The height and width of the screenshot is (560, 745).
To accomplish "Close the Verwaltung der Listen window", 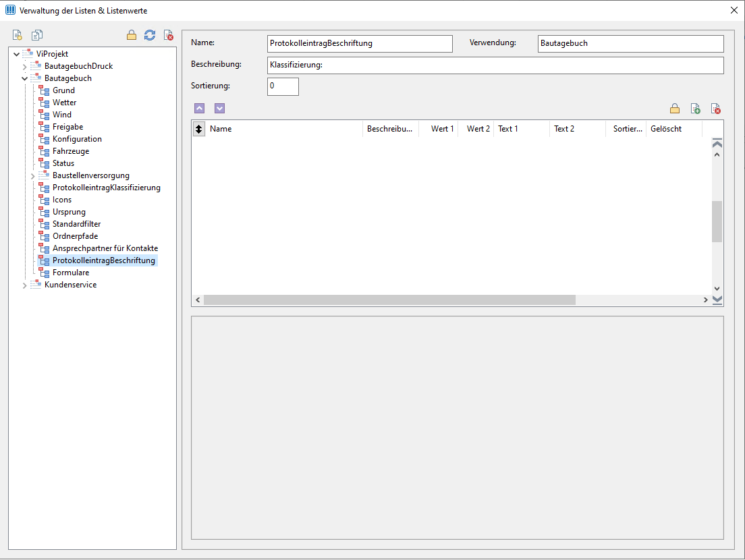I will [734, 10].
